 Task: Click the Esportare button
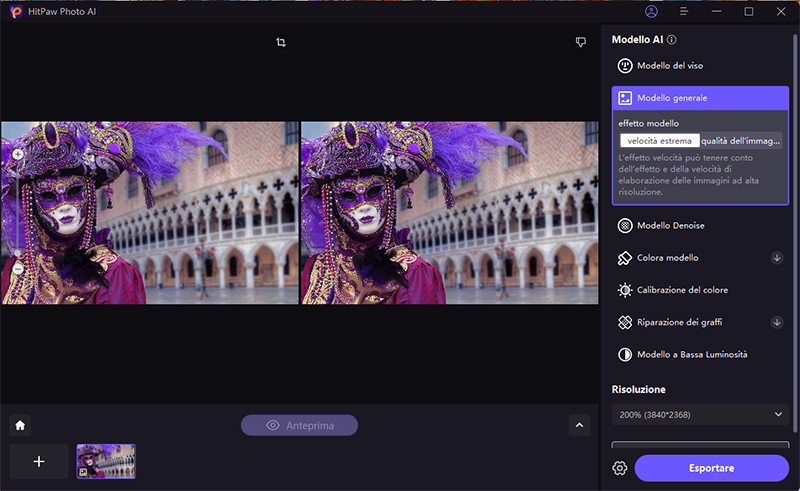click(x=712, y=468)
